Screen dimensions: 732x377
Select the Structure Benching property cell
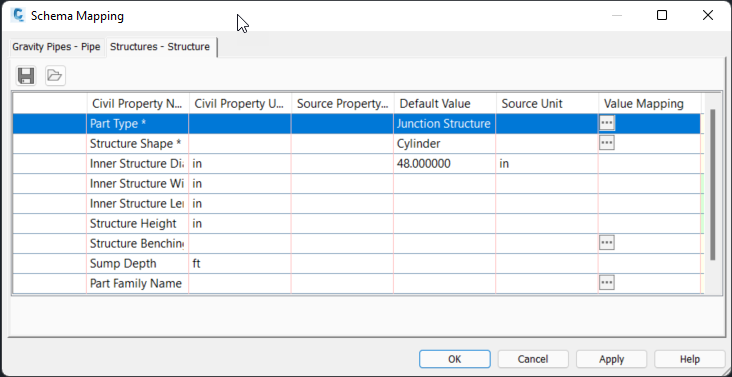138,244
